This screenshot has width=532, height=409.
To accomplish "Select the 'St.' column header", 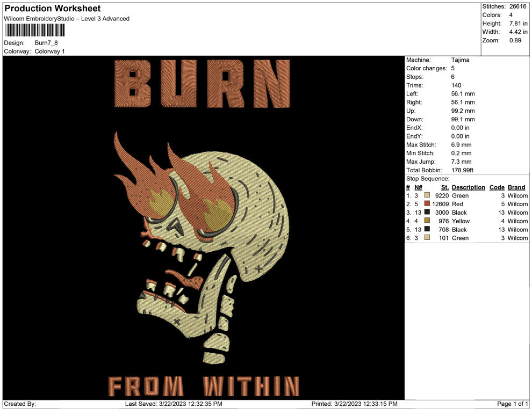I will 445,187.
